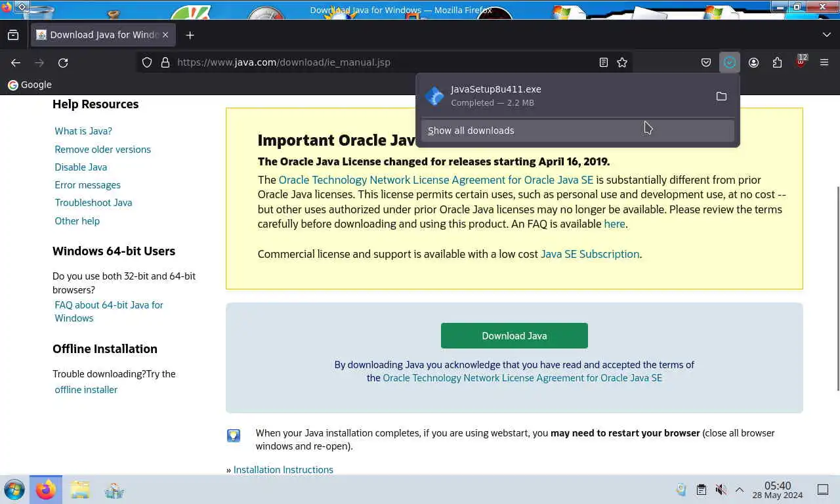This screenshot has height=504, width=840.
Task: Open the license agreement link in yellow notice
Action: point(436,180)
